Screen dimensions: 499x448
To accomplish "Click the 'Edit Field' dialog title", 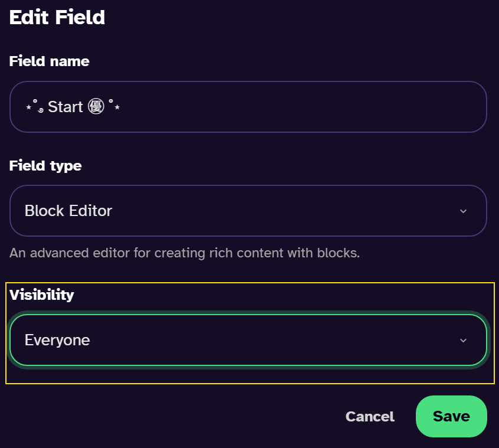I will (x=57, y=17).
